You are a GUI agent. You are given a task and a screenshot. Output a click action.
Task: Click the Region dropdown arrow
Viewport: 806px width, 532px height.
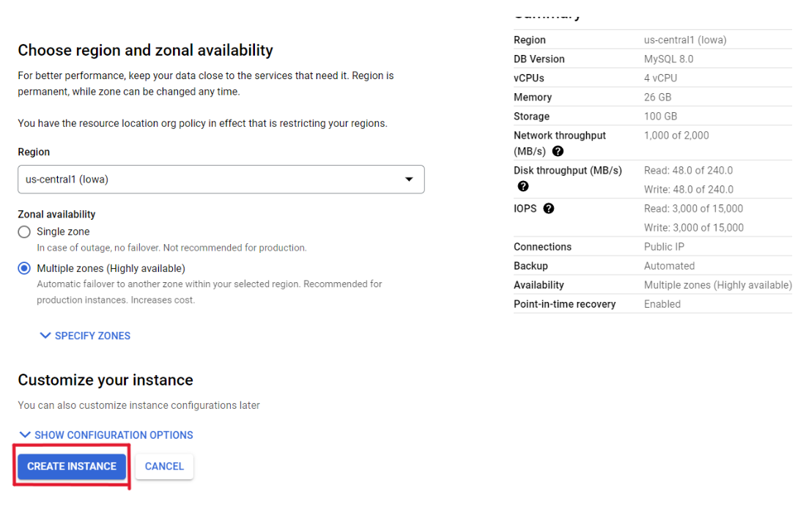tap(409, 180)
